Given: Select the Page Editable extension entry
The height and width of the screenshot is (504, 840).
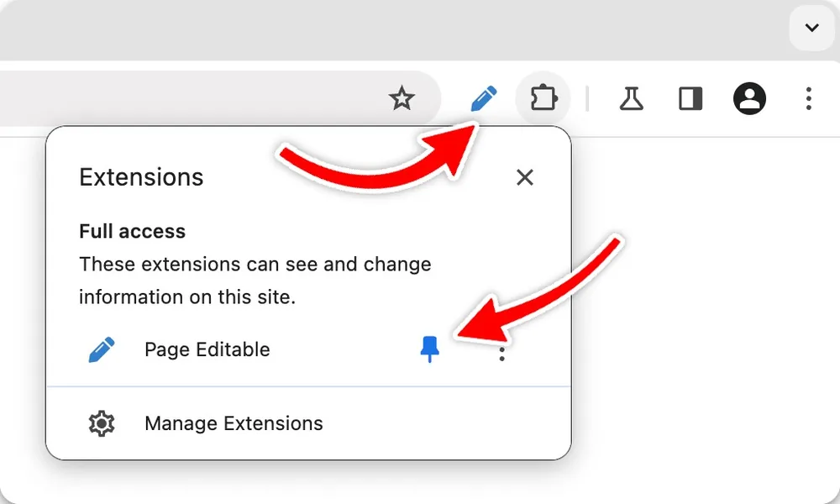Looking at the screenshot, I should (x=207, y=349).
